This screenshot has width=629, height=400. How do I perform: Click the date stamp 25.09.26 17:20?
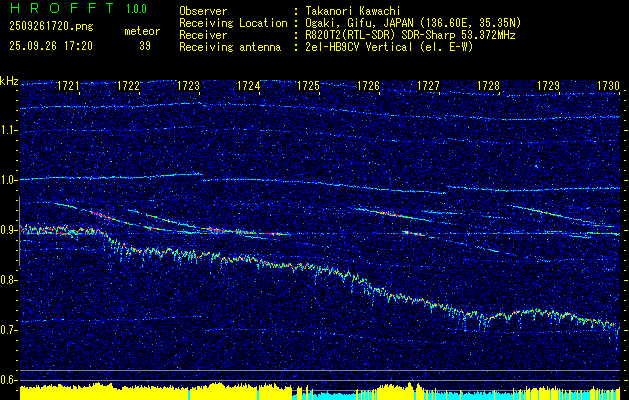[51, 46]
